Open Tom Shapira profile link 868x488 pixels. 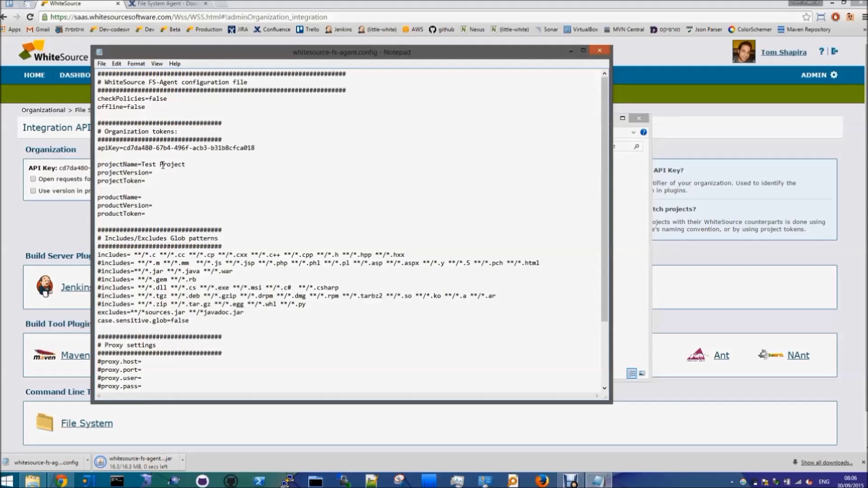pyautogui.click(x=783, y=52)
